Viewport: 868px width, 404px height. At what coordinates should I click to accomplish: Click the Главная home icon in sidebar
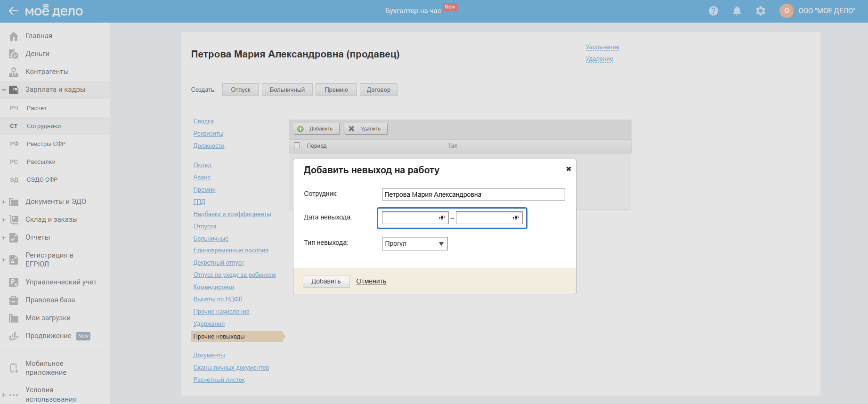(14, 36)
